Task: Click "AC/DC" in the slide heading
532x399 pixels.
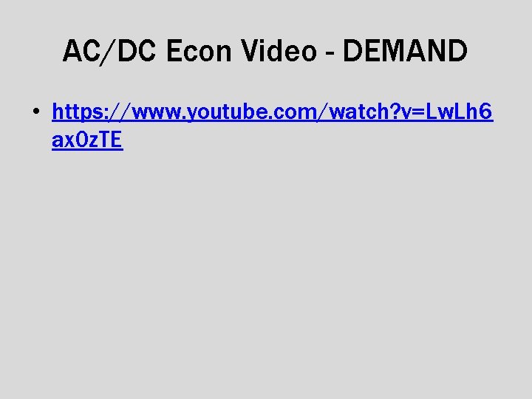Action: [x=109, y=51]
